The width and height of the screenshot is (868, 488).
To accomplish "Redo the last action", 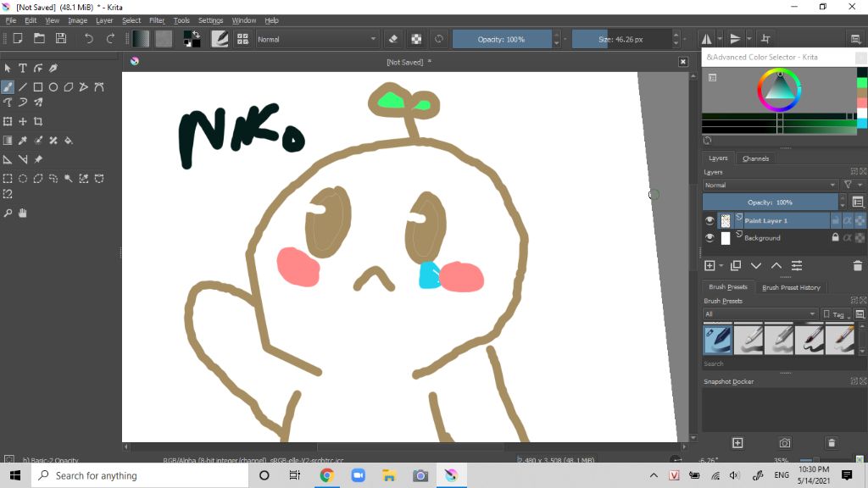I will [110, 39].
